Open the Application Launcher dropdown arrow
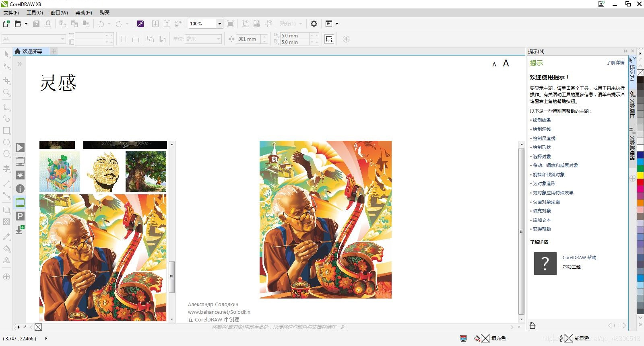 [337, 24]
